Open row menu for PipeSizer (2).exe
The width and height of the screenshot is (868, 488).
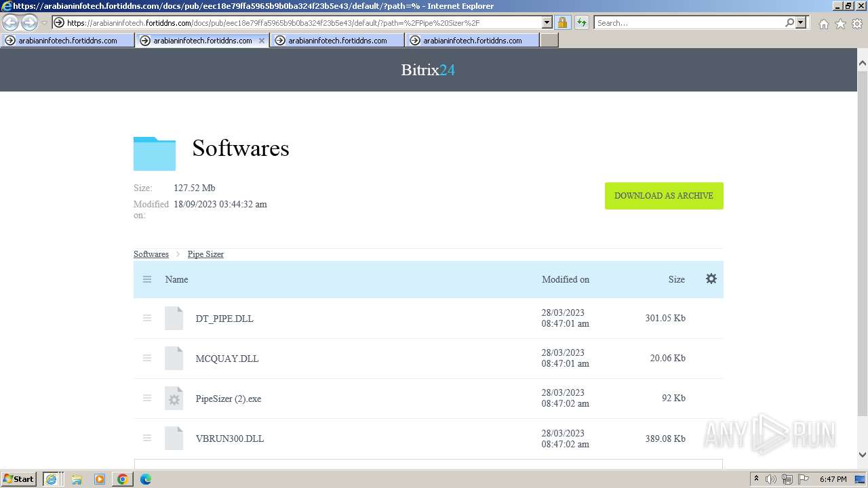pyautogui.click(x=147, y=398)
